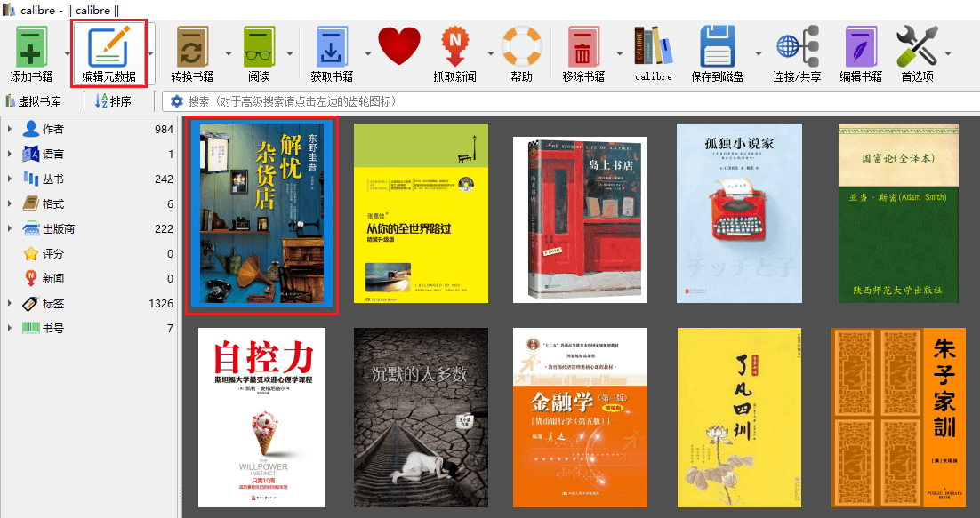The height and width of the screenshot is (518, 980).
Task: Select 岛上书店 book cover
Action: pyautogui.click(x=580, y=219)
